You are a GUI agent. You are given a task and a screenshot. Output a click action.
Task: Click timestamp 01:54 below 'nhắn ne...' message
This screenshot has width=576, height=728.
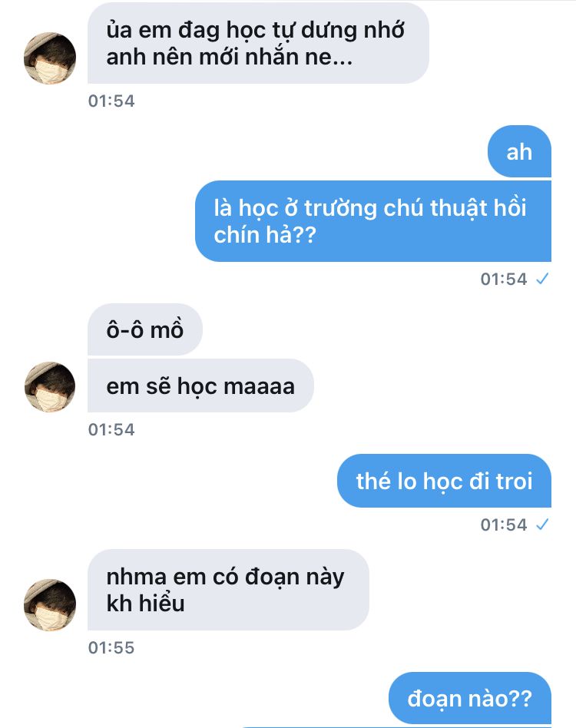click(111, 101)
